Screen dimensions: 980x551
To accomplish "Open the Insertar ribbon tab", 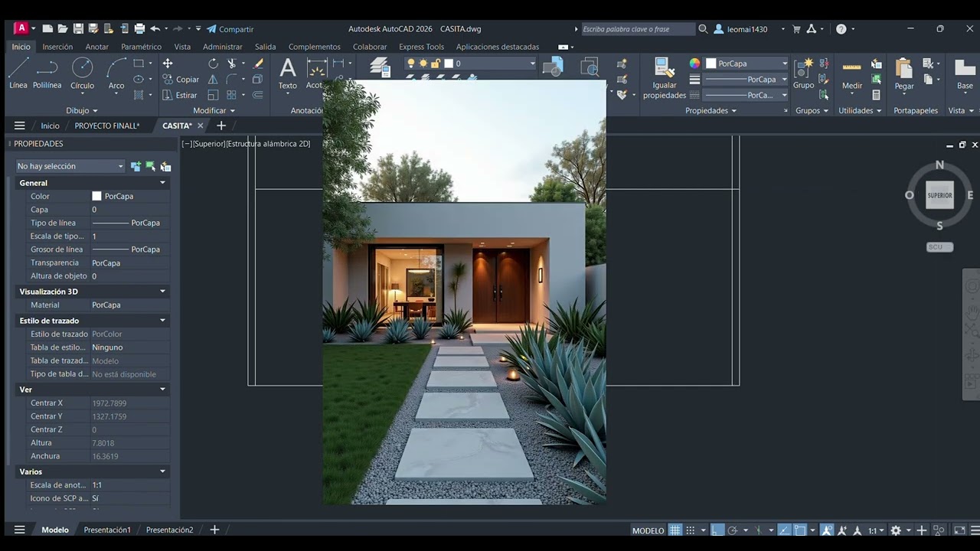I will [57, 47].
